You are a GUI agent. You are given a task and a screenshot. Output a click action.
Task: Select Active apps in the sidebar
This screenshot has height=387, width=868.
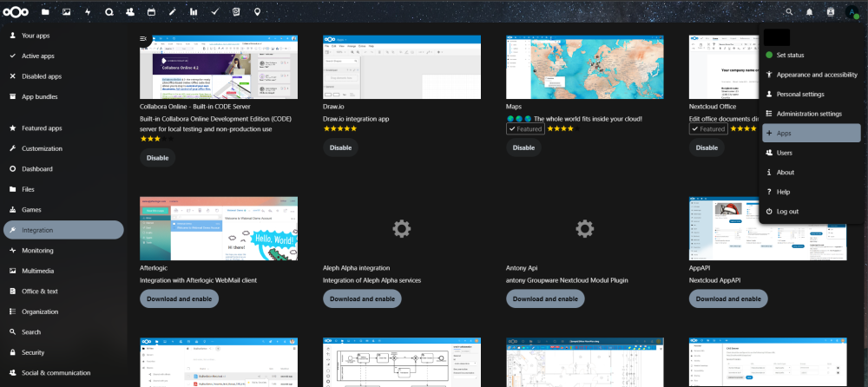pos(63,56)
